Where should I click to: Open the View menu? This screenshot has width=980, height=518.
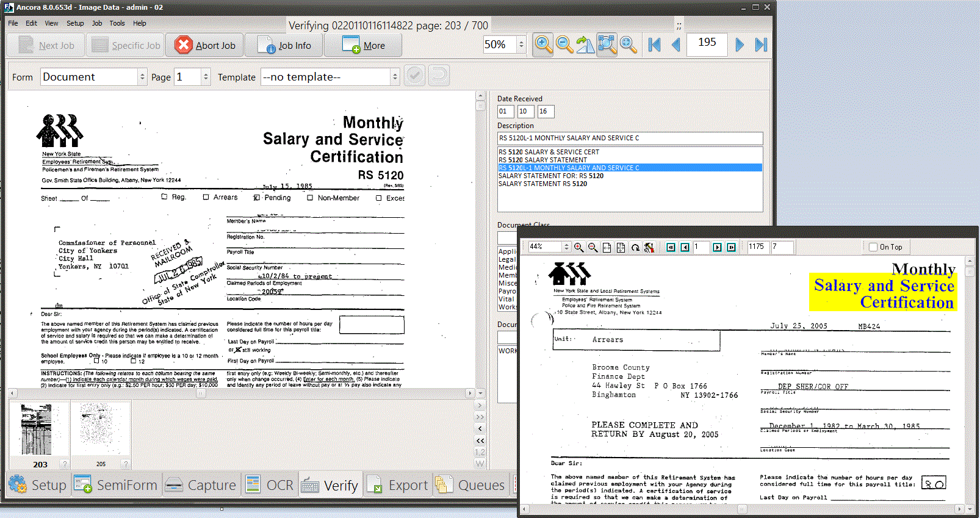click(x=51, y=23)
